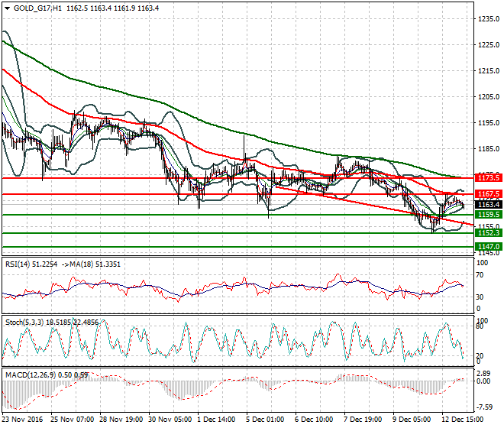The width and height of the screenshot is (504, 428).
Task: Click the 1 Dec 14:00 time label
Action: [217, 420]
